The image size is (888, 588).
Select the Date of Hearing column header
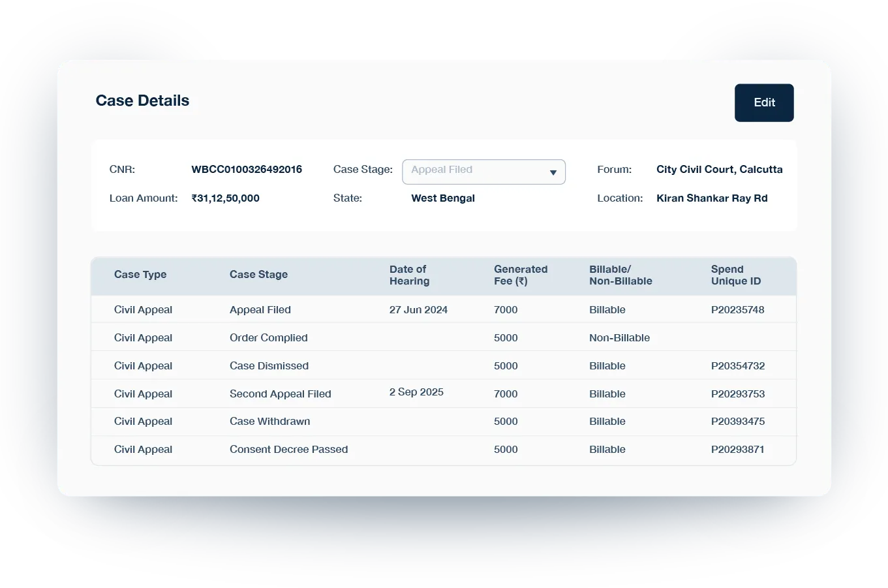point(409,275)
